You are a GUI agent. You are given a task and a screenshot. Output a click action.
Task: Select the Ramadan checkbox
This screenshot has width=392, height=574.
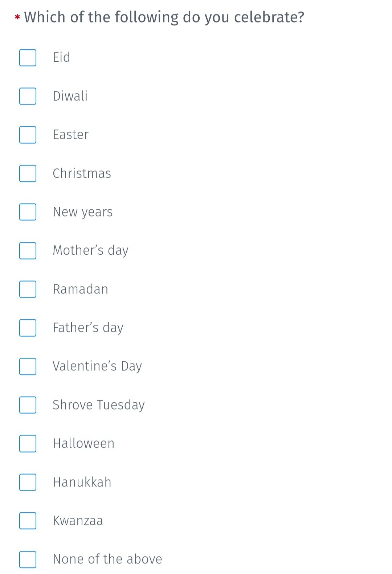coord(28,289)
